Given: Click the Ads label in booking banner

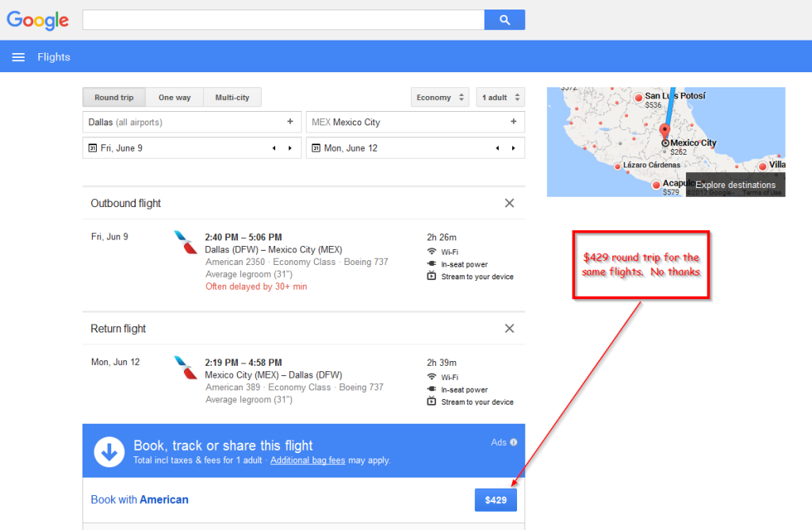Looking at the screenshot, I should click(499, 443).
